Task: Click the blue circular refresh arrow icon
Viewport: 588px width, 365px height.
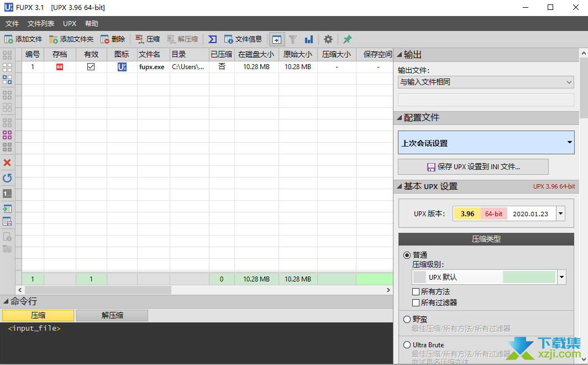Action: pos(7,178)
